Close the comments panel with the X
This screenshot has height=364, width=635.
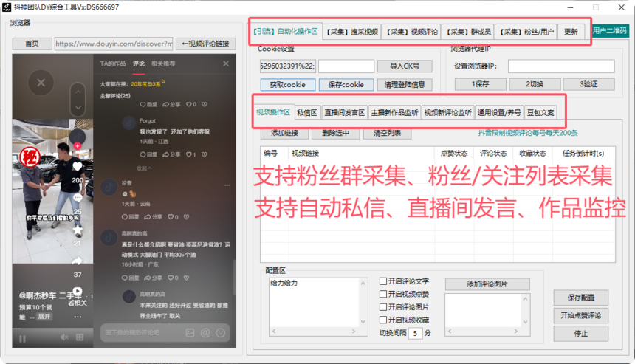[x=226, y=63]
